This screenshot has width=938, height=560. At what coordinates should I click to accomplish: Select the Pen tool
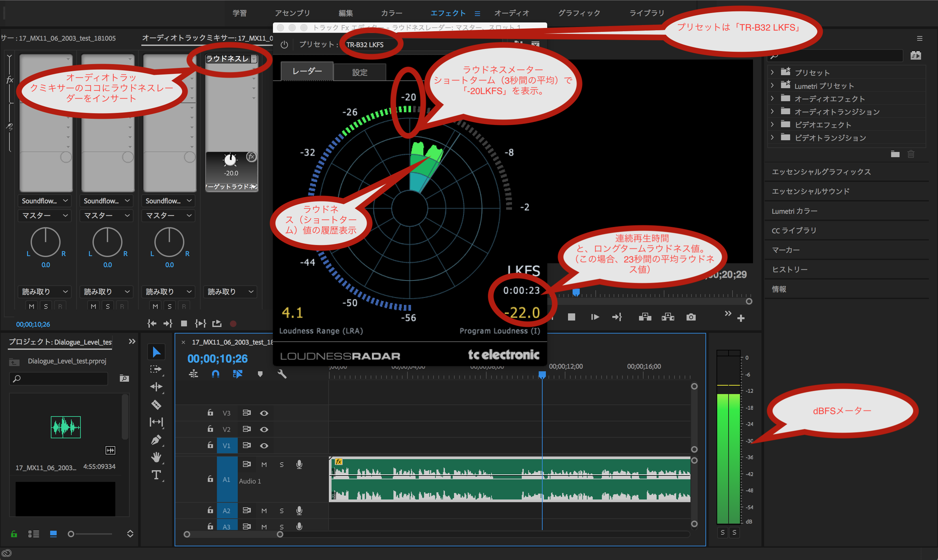coord(156,440)
